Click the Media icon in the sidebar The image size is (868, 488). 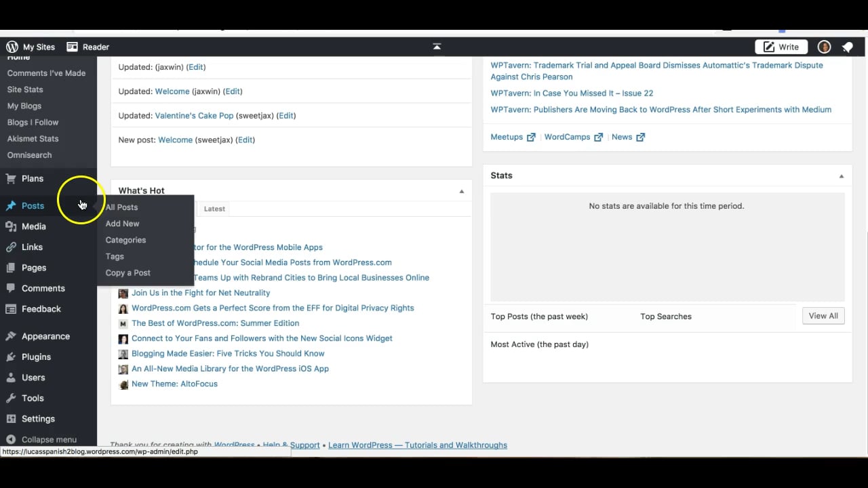pos(11,226)
